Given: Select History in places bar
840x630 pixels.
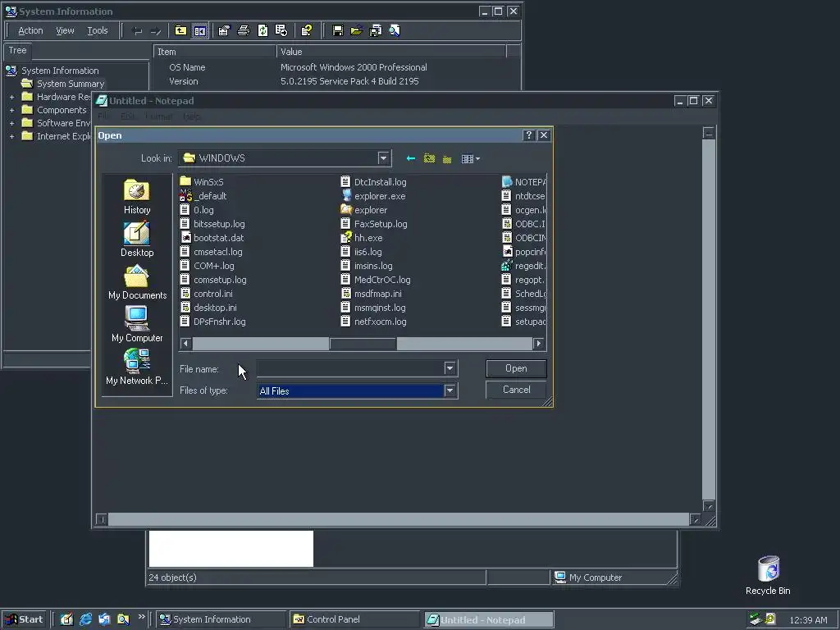Looking at the screenshot, I should (137, 197).
